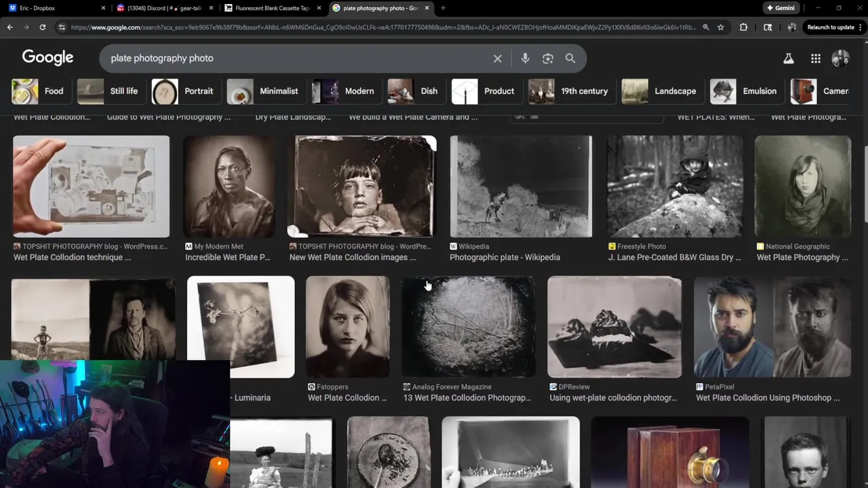Go back with the browser back arrow

[x=9, y=27]
